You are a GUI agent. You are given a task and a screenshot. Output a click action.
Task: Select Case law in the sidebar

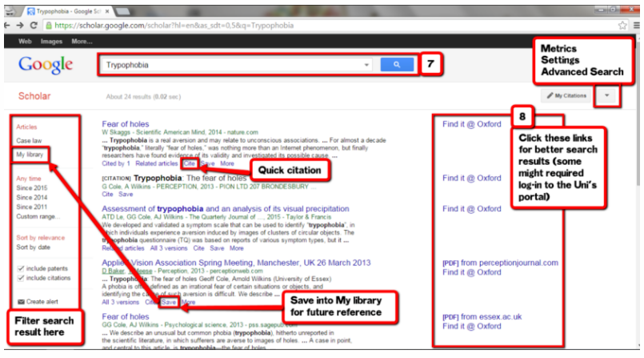point(29,141)
